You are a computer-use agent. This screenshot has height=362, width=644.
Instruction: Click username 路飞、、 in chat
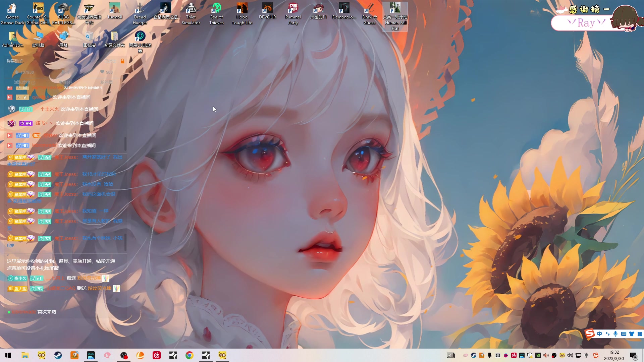pyautogui.click(x=44, y=123)
